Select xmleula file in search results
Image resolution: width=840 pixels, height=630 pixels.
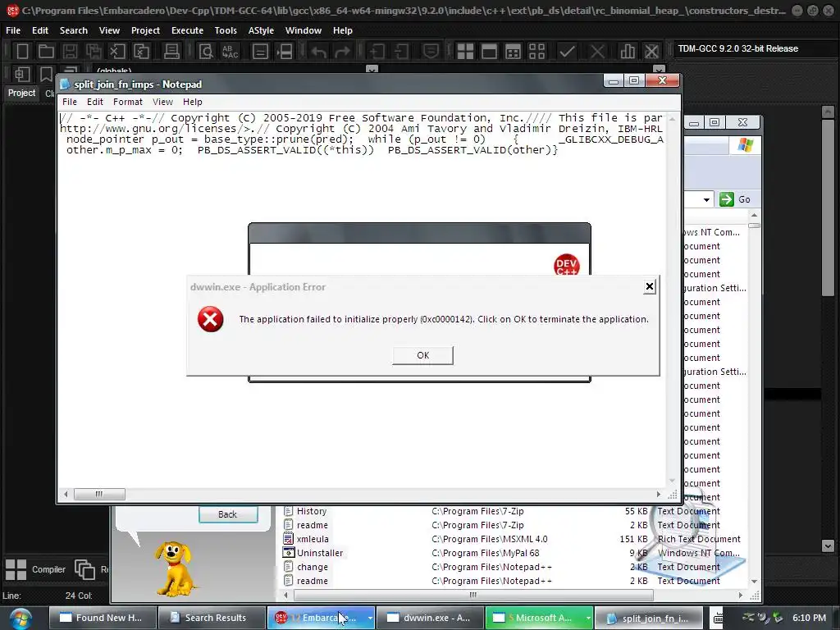point(313,539)
